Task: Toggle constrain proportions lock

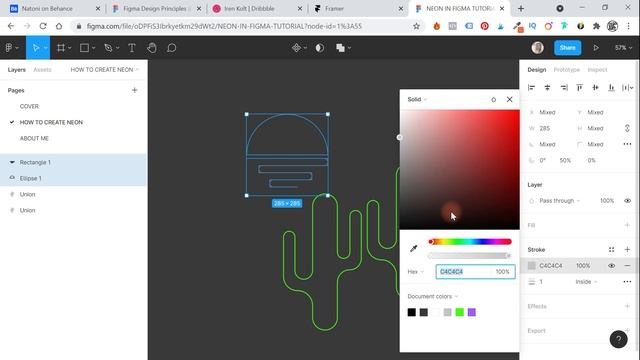Action: (x=627, y=128)
